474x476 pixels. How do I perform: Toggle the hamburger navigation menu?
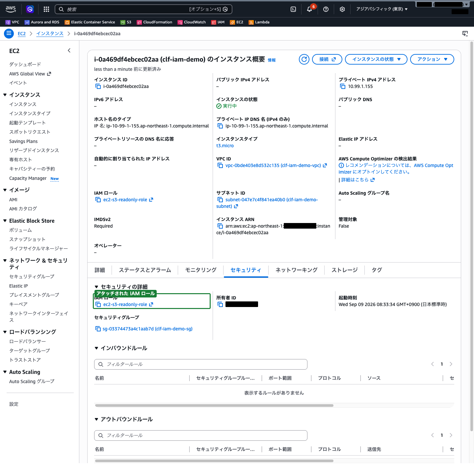pyautogui.click(x=9, y=33)
